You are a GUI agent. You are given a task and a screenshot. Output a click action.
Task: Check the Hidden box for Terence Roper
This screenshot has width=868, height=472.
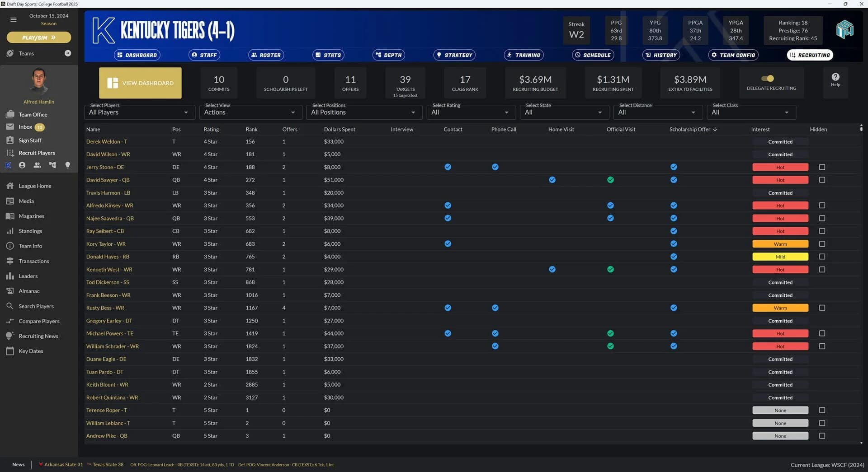821,410
